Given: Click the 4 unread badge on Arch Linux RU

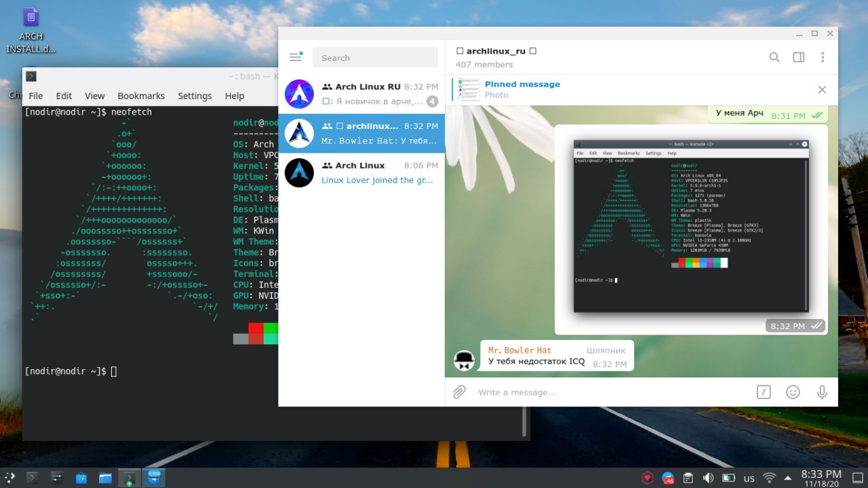Looking at the screenshot, I should [432, 102].
